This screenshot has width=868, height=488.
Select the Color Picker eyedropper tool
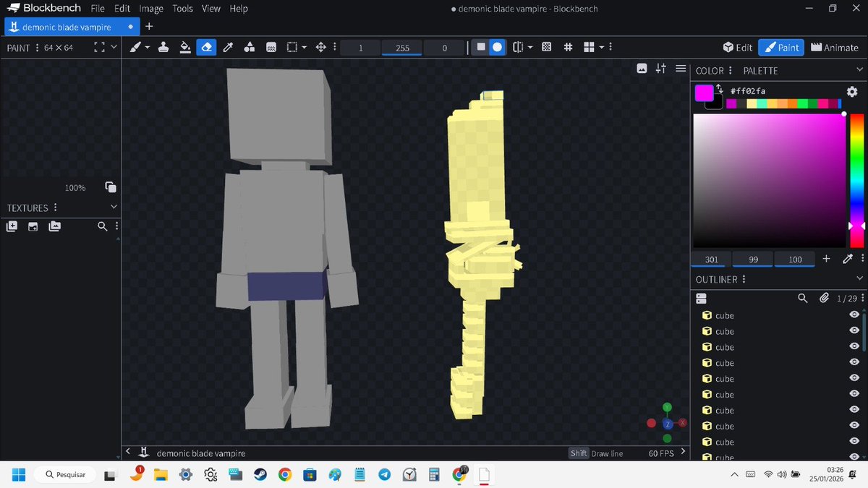click(228, 47)
